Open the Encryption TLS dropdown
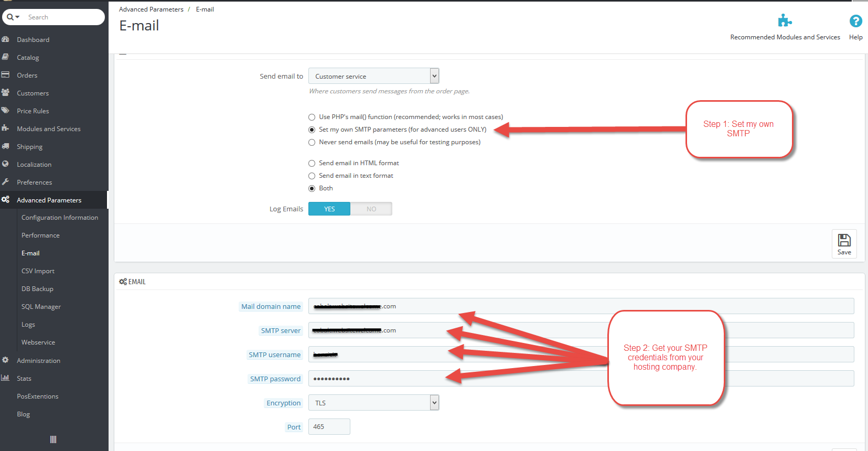 pos(373,403)
